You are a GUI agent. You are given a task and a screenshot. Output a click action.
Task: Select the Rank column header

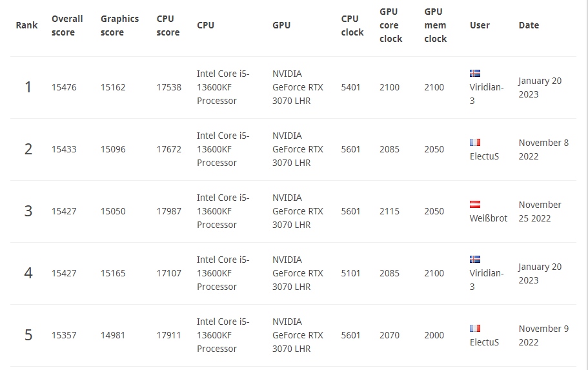pos(27,26)
